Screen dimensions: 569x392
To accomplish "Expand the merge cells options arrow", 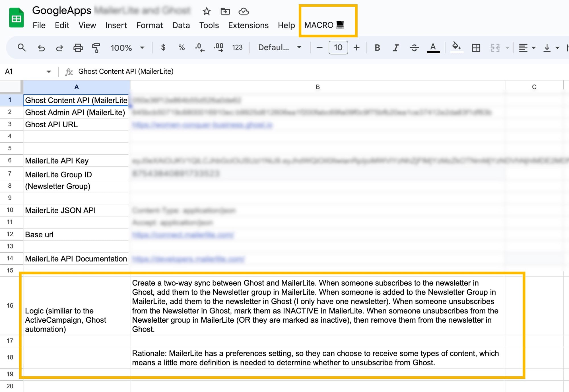I will [507, 47].
